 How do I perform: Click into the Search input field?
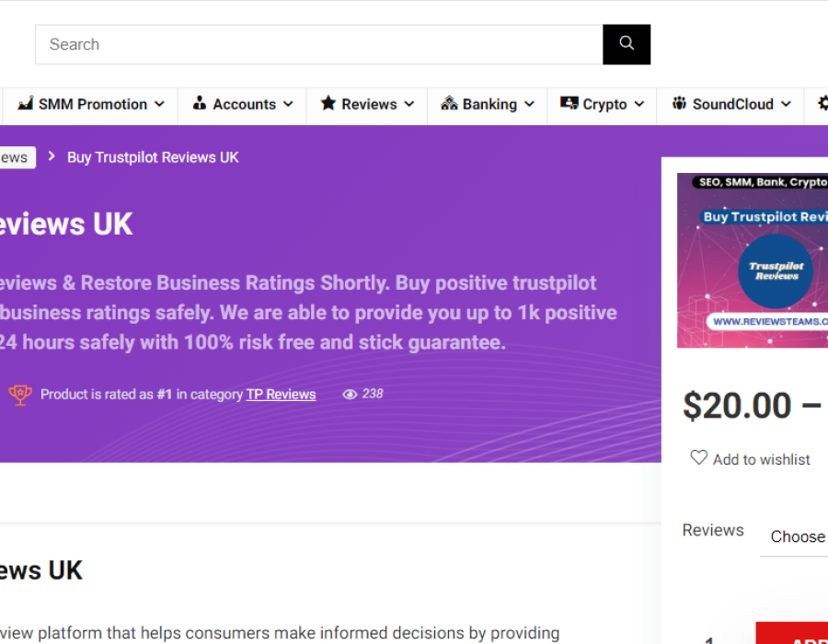pyautogui.click(x=318, y=44)
